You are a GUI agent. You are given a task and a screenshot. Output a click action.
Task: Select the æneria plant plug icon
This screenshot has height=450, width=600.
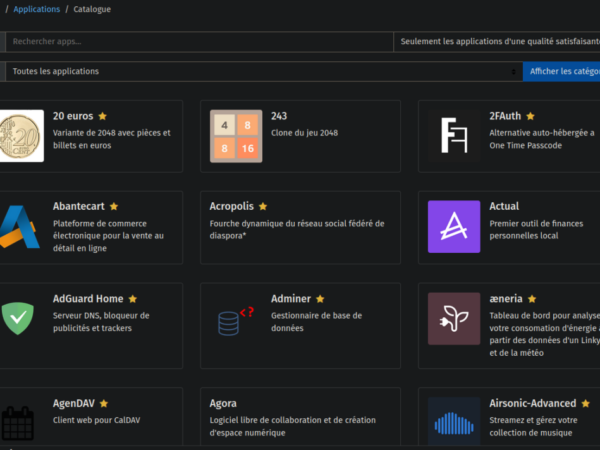(x=453, y=318)
